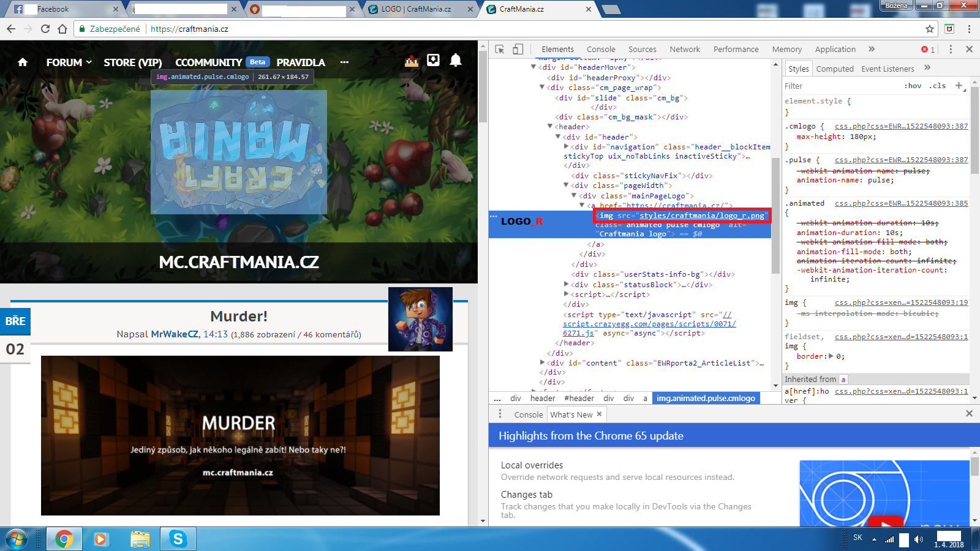The height and width of the screenshot is (551, 980).
Task: Open the three-dots overflow menu in navbar
Action: (x=344, y=62)
